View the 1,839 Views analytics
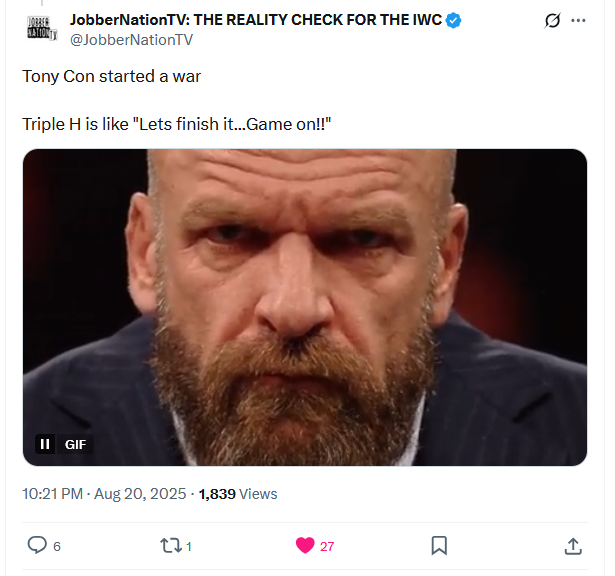This screenshot has width=615, height=576. [238, 494]
